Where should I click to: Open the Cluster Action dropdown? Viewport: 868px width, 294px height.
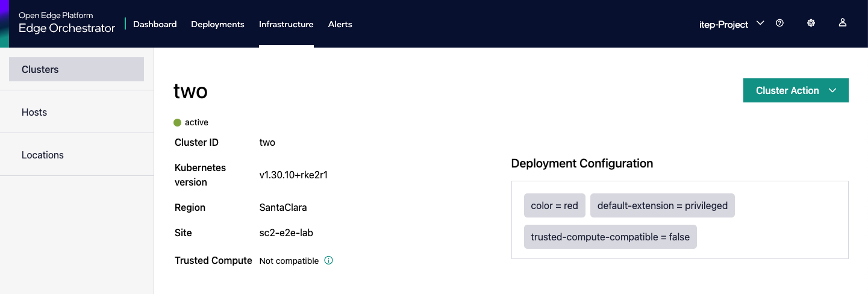point(795,90)
